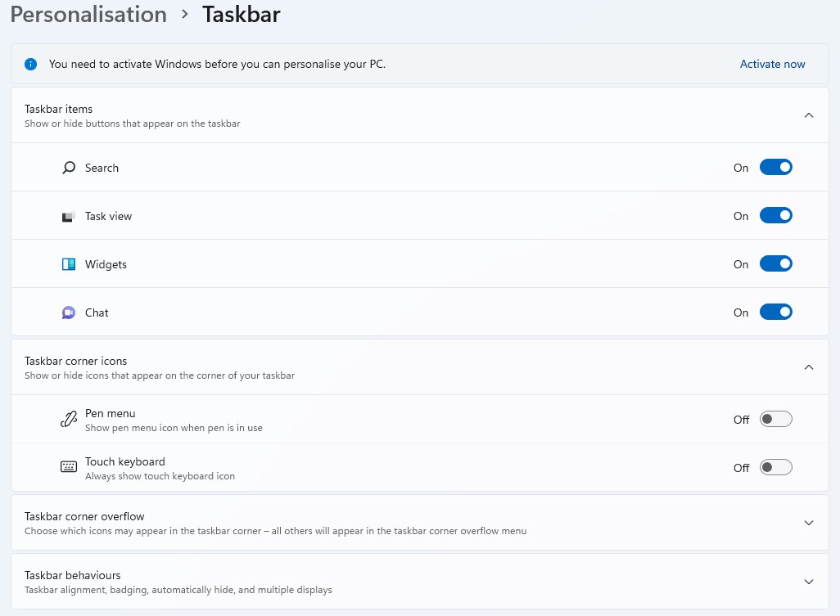Image resolution: width=840 pixels, height=616 pixels.
Task: Collapse the Taskbar items section
Action: 809,115
